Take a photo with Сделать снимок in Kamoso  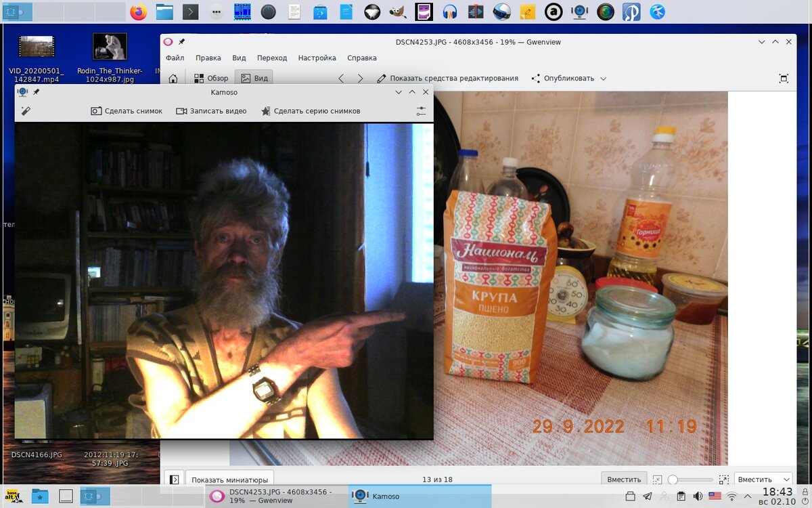127,111
